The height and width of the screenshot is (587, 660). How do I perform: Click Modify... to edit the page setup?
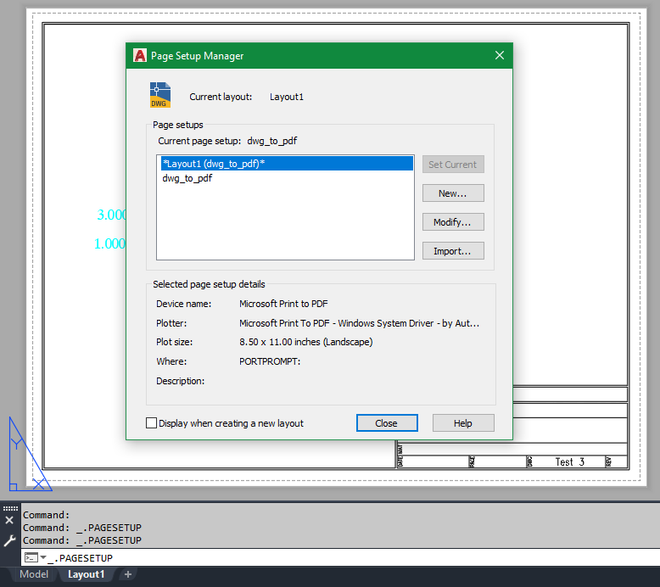pos(453,222)
